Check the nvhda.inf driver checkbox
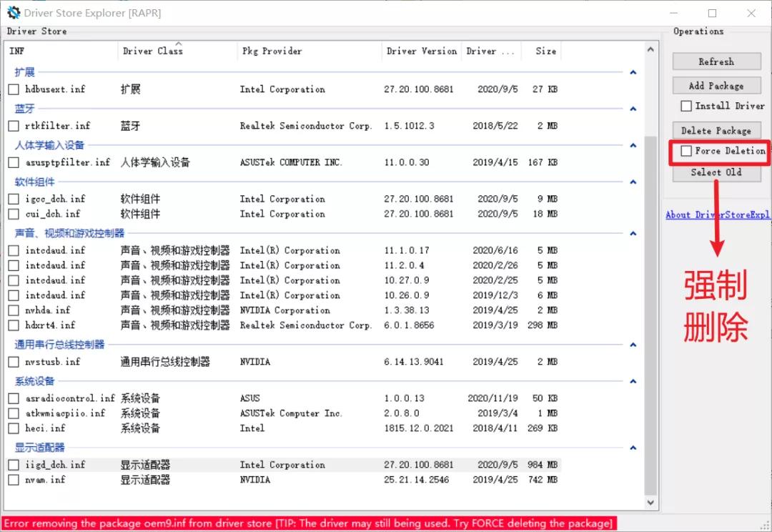 coord(12,310)
